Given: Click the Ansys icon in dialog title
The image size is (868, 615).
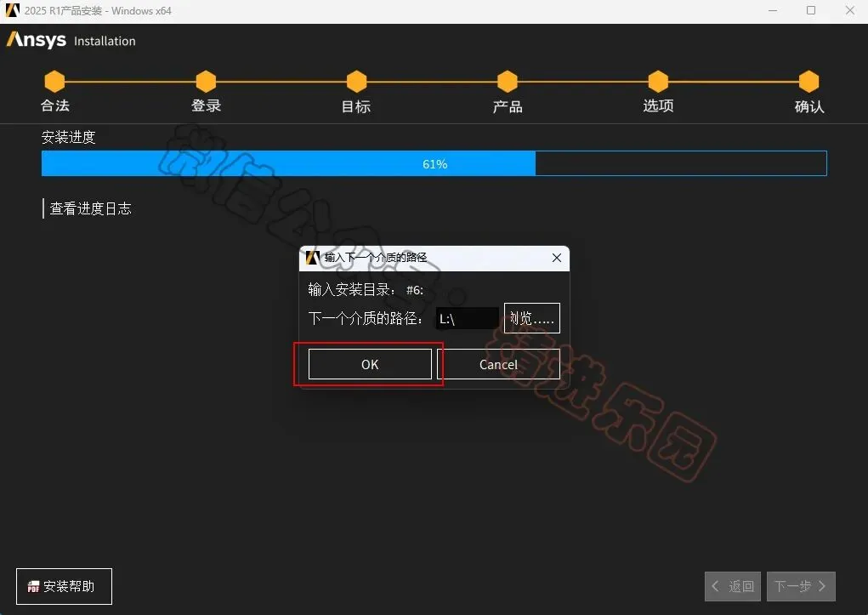Looking at the screenshot, I should [x=313, y=258].
